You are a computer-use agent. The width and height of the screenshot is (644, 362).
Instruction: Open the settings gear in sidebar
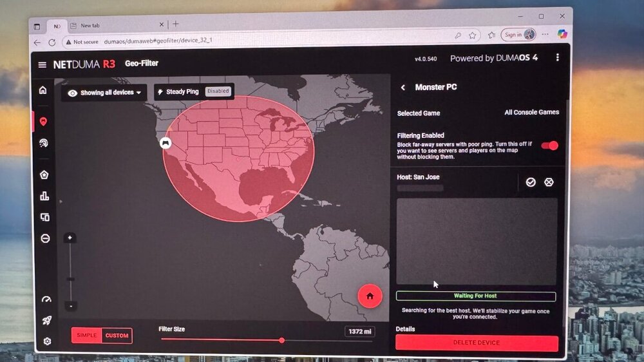[x=47, y=341]
